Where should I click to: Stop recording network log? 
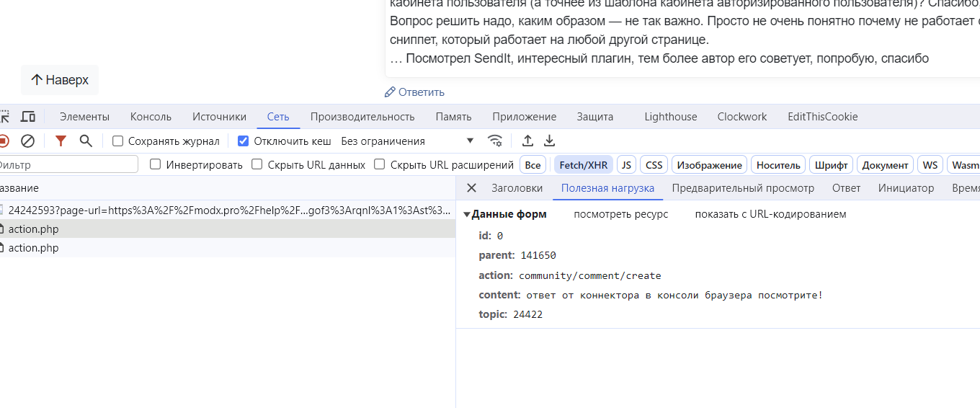(4, 141)
